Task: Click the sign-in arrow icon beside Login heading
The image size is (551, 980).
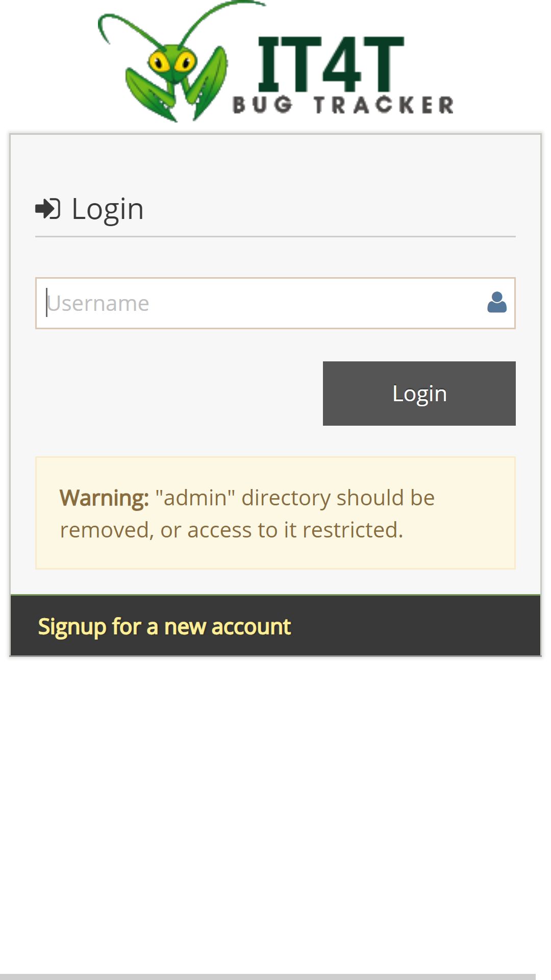Action: tap(48, 209)
